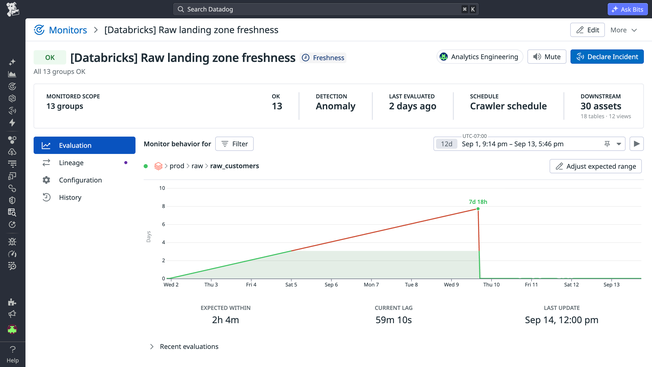652x367 pixels.
Task: Open the sparkle icon in the sidebar
Action: [12, 62]
